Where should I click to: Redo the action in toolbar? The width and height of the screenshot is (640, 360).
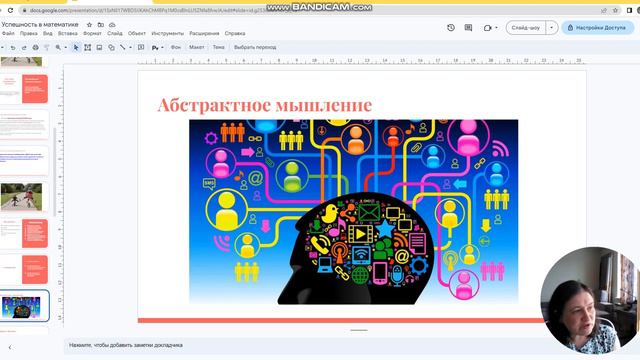pos(24,47)
